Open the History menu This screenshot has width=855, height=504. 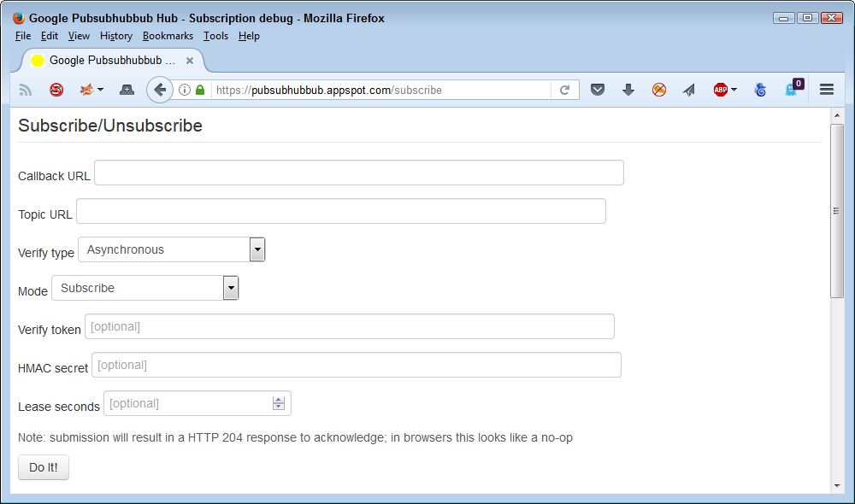116,36
